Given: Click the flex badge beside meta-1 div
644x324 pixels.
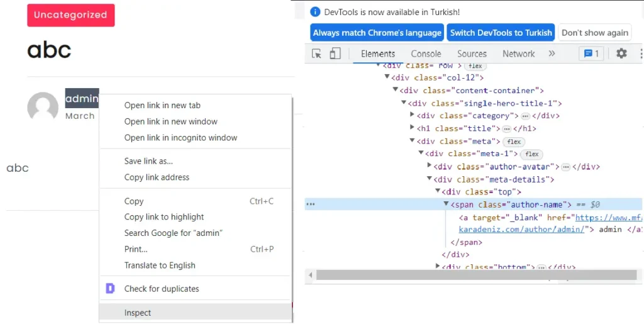Looking at the screenshot, I should click(x=532, y=154).
